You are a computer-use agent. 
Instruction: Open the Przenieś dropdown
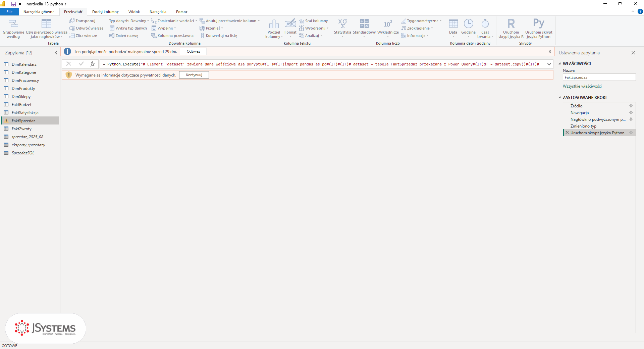pos(211,28)
